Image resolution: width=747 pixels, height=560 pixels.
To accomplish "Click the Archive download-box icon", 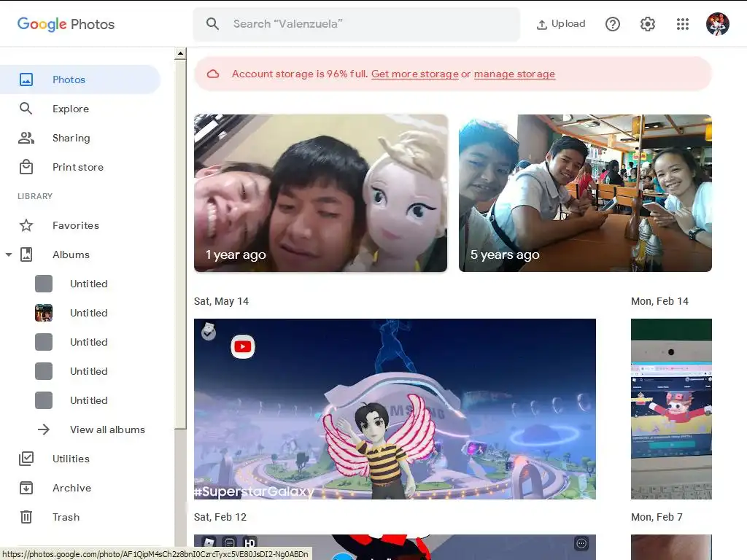I will click(x=26, y=488).
